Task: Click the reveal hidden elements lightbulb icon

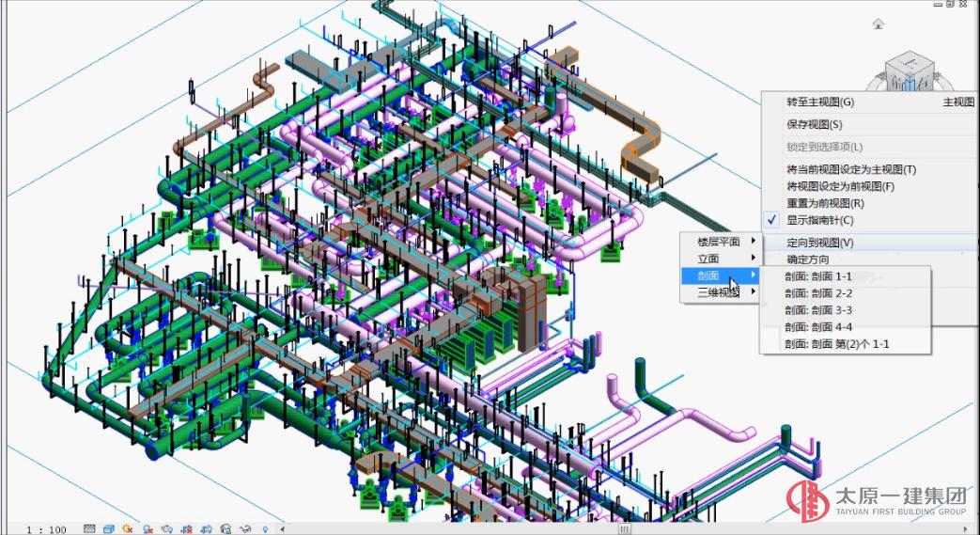Action: tap(266, 529)
